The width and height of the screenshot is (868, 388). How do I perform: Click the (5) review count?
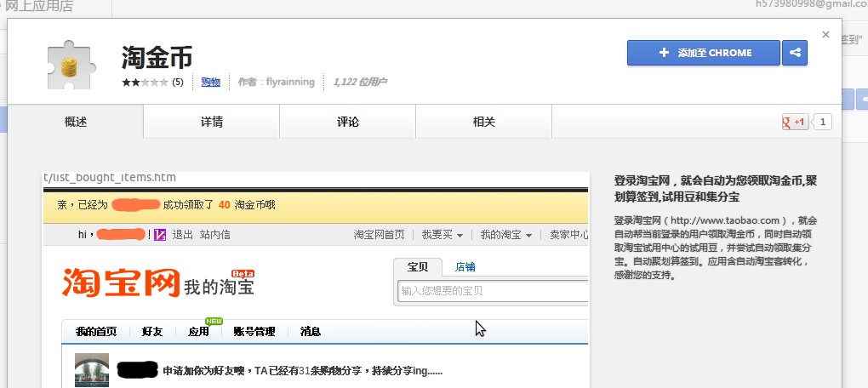(x=177, y=83)
